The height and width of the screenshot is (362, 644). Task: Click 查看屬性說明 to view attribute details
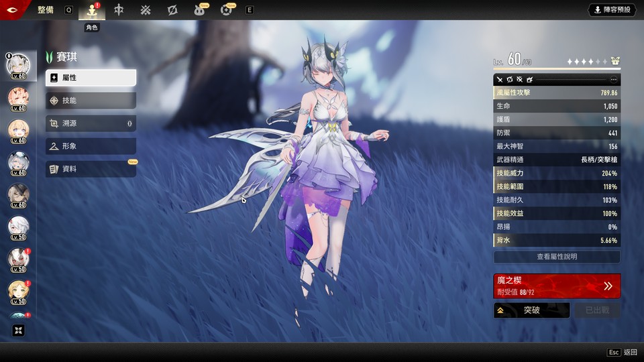click(556, 257)
